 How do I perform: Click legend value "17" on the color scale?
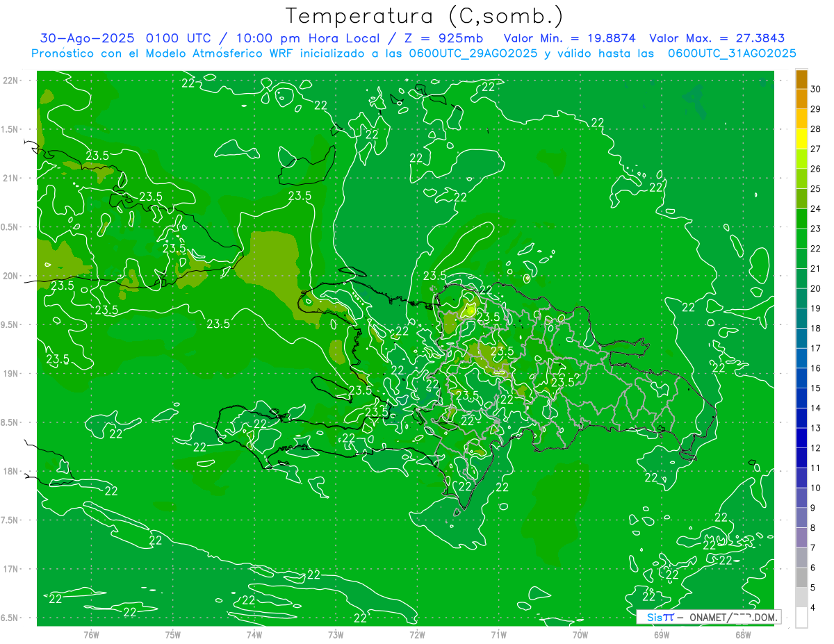816,348
